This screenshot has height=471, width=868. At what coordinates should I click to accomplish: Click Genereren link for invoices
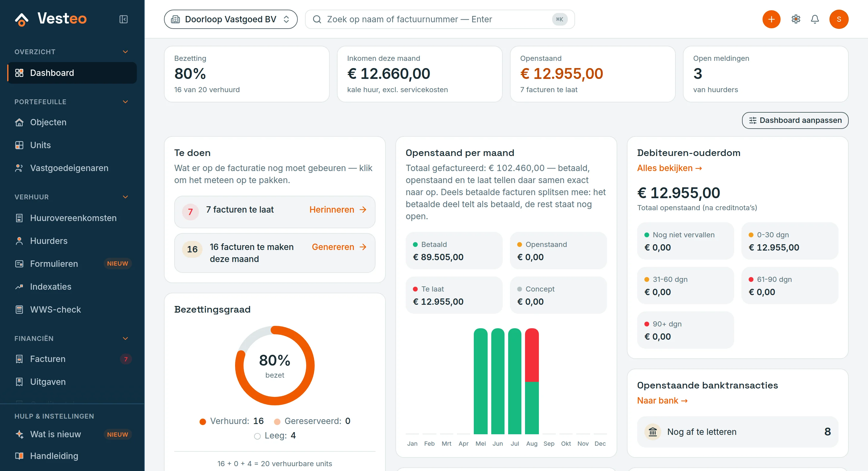pyautogui.click(x=339, y=247)
